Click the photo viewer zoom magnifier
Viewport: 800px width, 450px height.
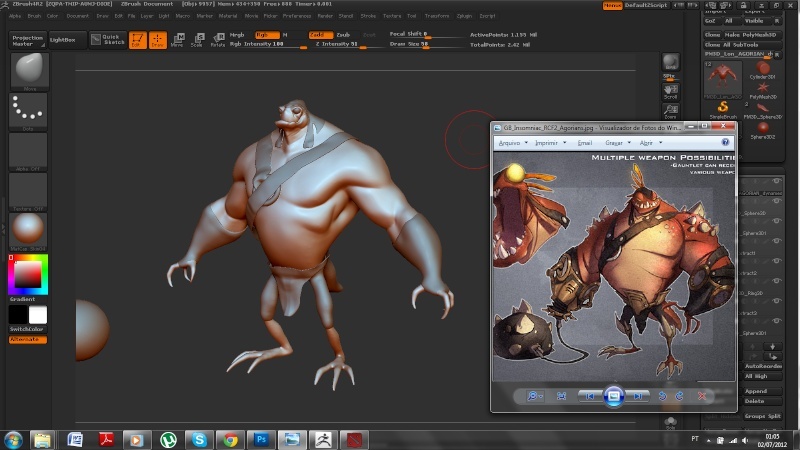coord(534,396)
